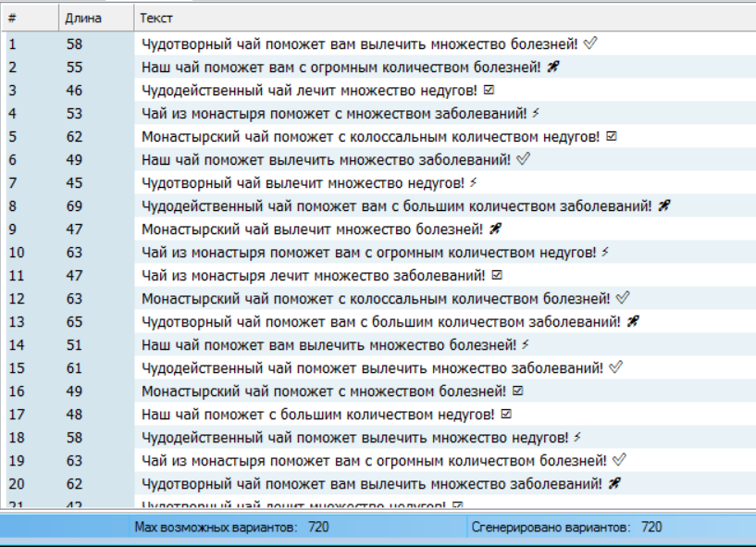Screen dimensions: 756x547
Task: Click 'Сгенерировано вариантов: 720' in status bar
Action: click(x=566, y=528)
